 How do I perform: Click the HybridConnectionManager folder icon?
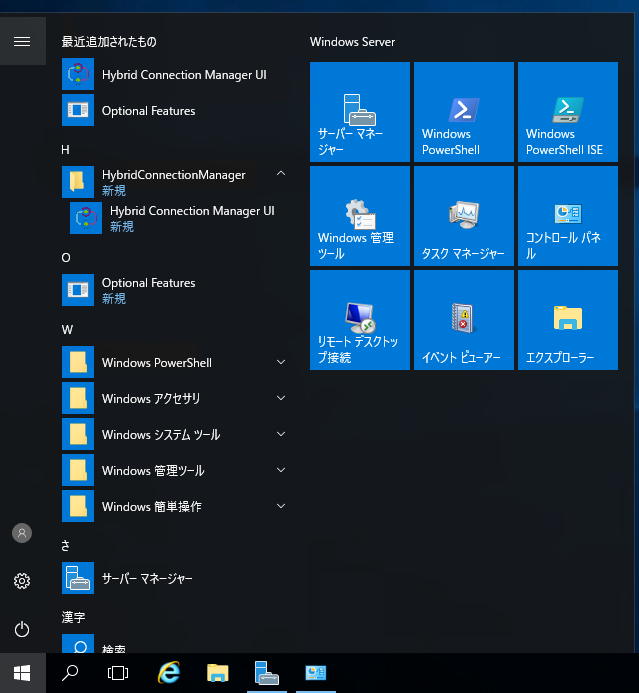pyautogui.click(x=78, y=182)
